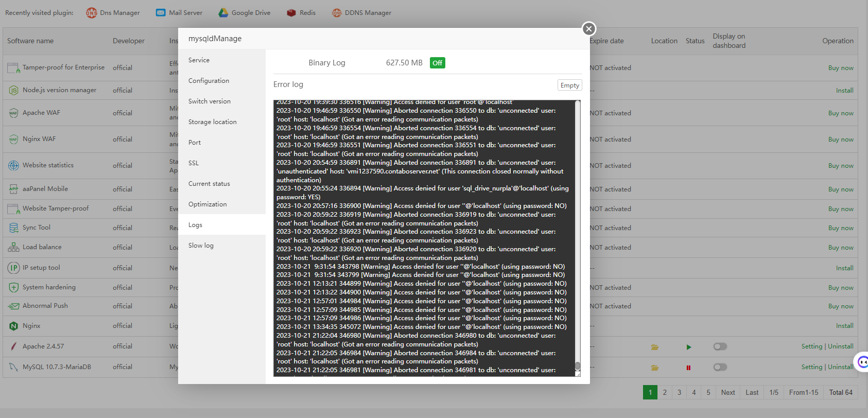Open the Dns Manager plugin icon

tap(92, 13)
